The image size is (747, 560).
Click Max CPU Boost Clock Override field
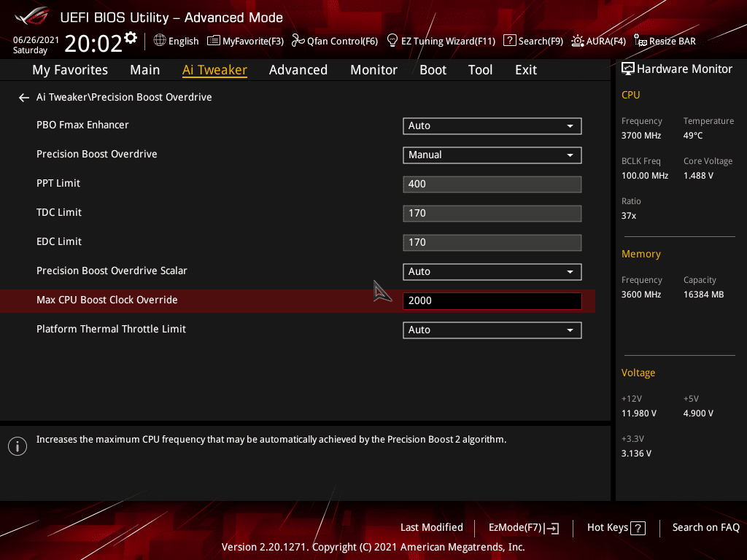tap(492, 301)
